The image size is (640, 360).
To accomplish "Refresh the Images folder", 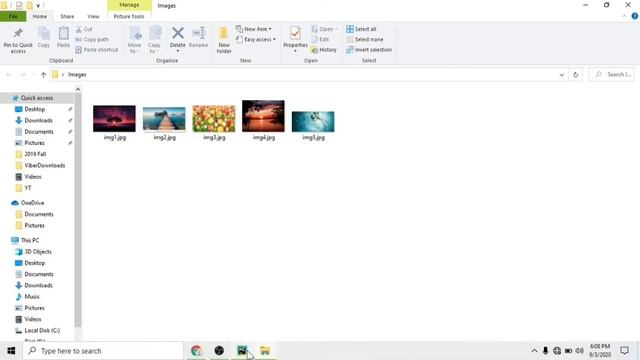I will [x=576, y=75].
